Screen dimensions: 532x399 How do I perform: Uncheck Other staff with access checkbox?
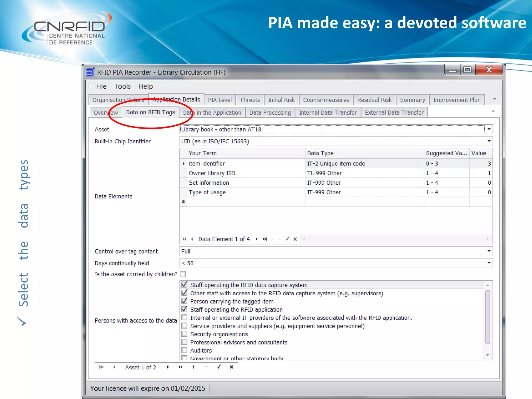(x=184, y=293)
